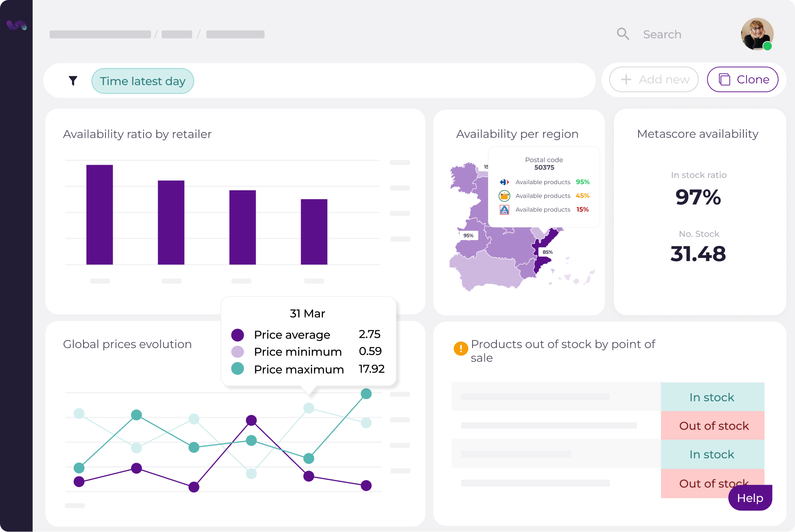Click the 15% available products value
The height and width of the screenshot is (532, 795).
[x=583, y=209]
